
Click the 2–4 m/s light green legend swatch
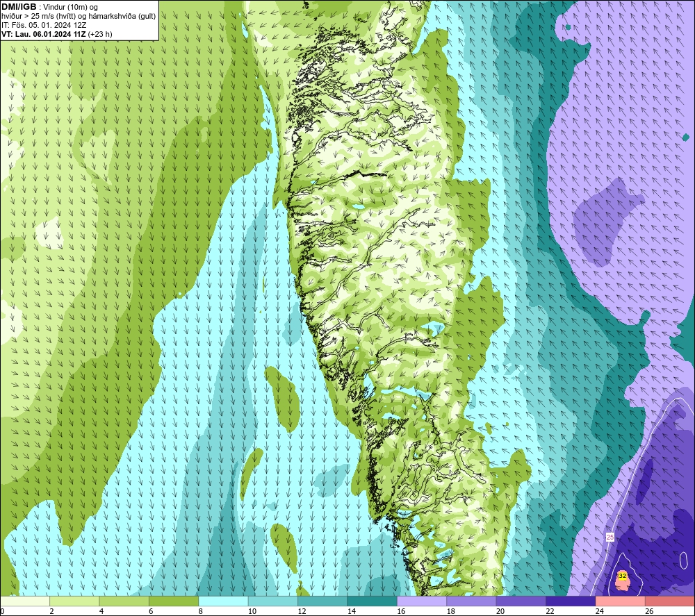(x=74, y=601)
